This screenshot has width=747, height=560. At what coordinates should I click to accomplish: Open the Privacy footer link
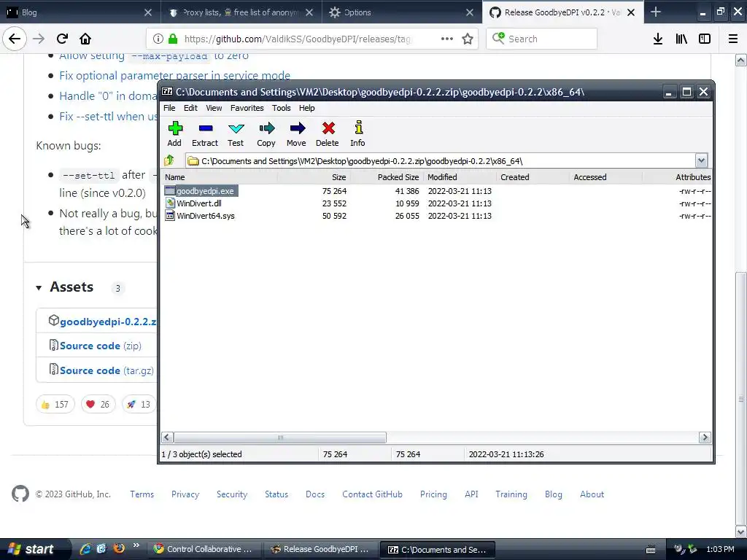185,494
